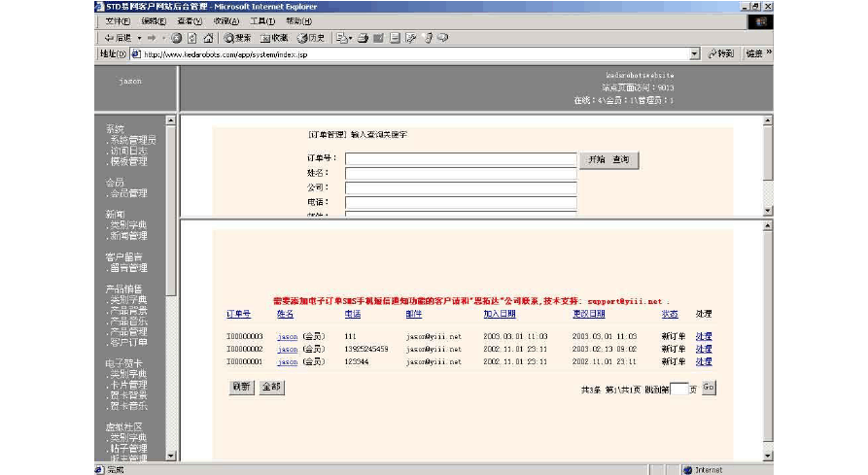The height and width of the screenshot is (475, 868).
Task: Click the left sidebar scroll down arrow
Action: pyautogui.click(x=171, y=456)
